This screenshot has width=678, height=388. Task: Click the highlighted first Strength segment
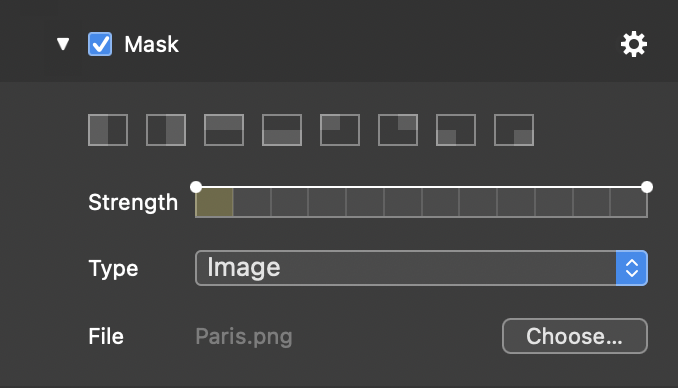click(x=214, y=202)
